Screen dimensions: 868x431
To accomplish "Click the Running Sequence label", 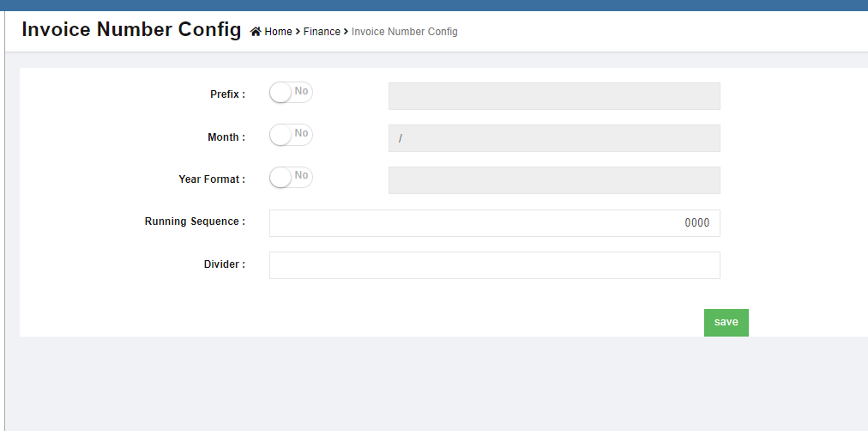I will point(195,222).
